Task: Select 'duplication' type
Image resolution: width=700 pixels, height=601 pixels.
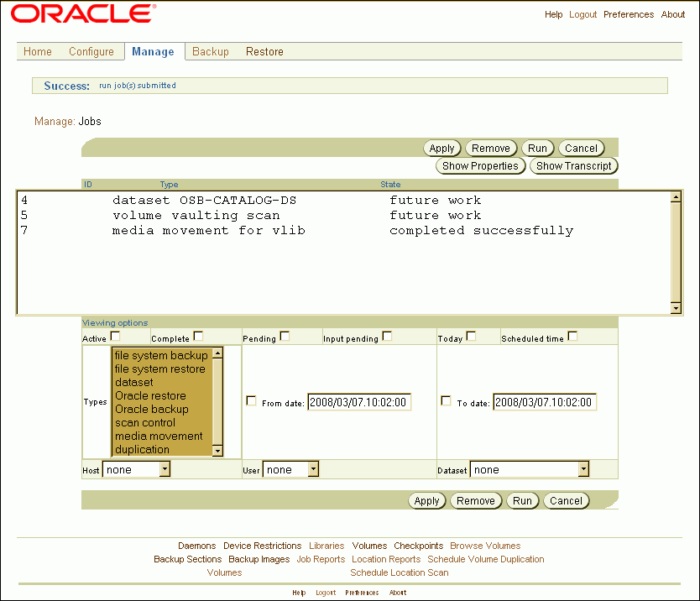Action: [x=162, y=449]
